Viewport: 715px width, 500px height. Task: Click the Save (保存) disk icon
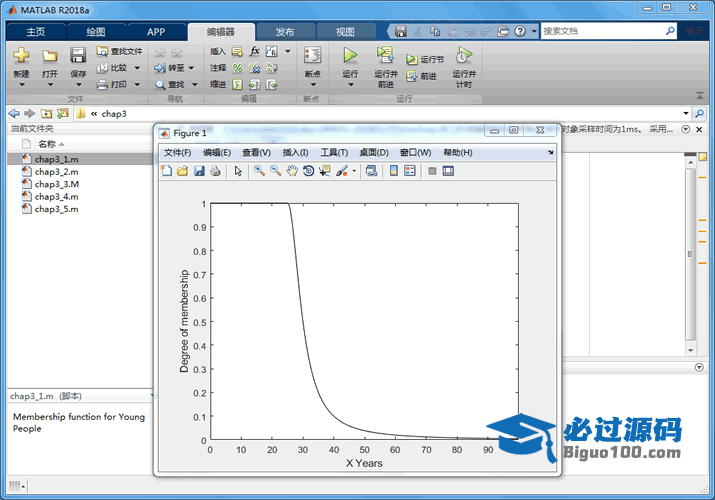click(x=78, y=55)
